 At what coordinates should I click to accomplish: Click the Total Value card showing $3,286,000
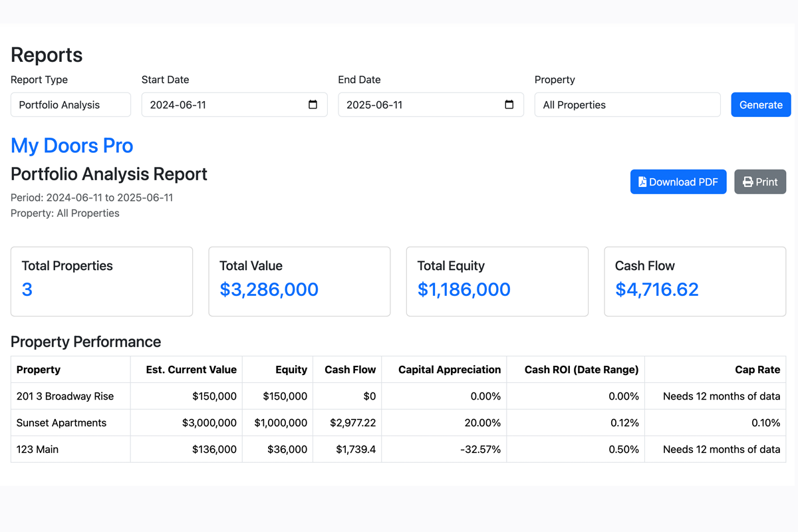[299, 281]
